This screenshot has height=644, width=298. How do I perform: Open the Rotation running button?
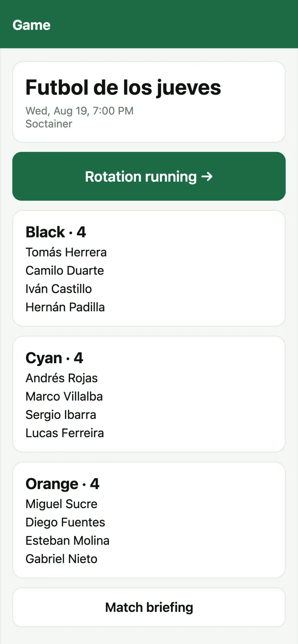(x=149, y=176)
